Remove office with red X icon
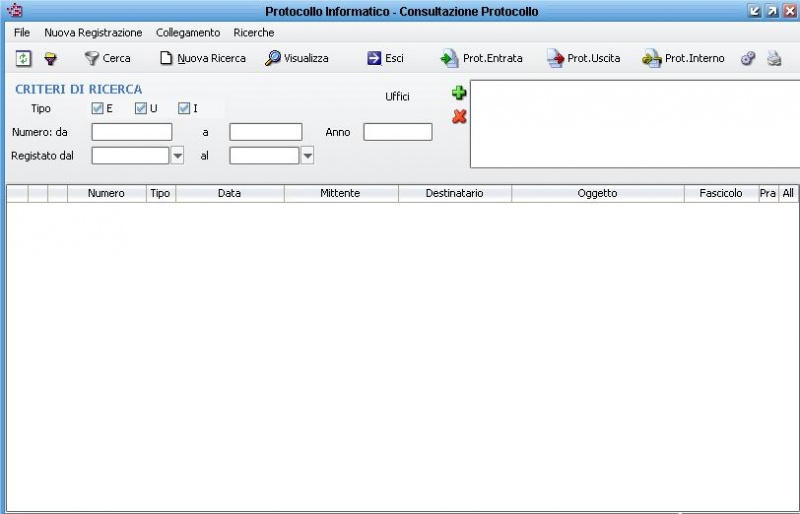This screenshot has width=800, height=514. tap(459, 117)
